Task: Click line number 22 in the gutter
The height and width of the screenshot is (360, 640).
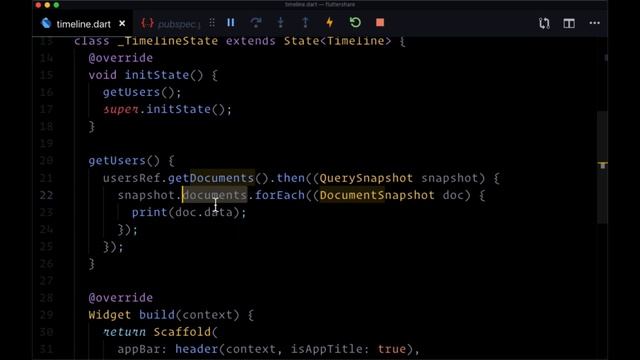Action: pyautogui.click(x=47, y=195)
